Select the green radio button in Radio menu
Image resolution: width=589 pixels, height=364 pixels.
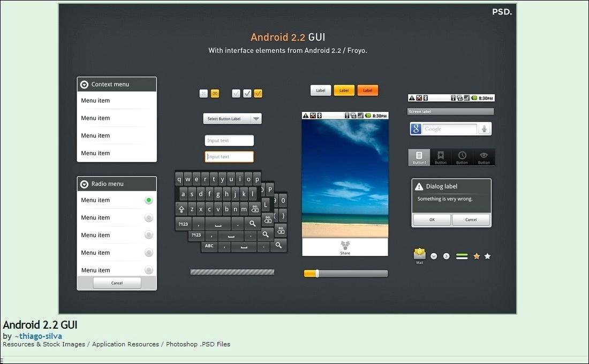tap(148, 200)
